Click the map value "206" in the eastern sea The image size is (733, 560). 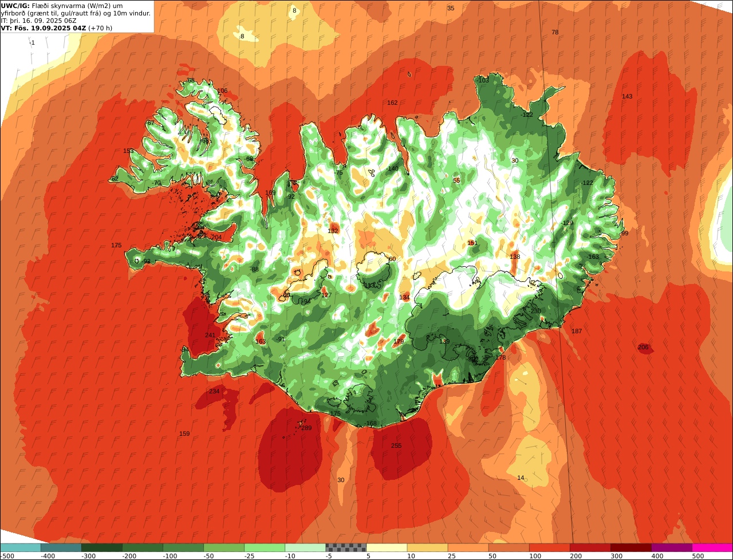643,347
